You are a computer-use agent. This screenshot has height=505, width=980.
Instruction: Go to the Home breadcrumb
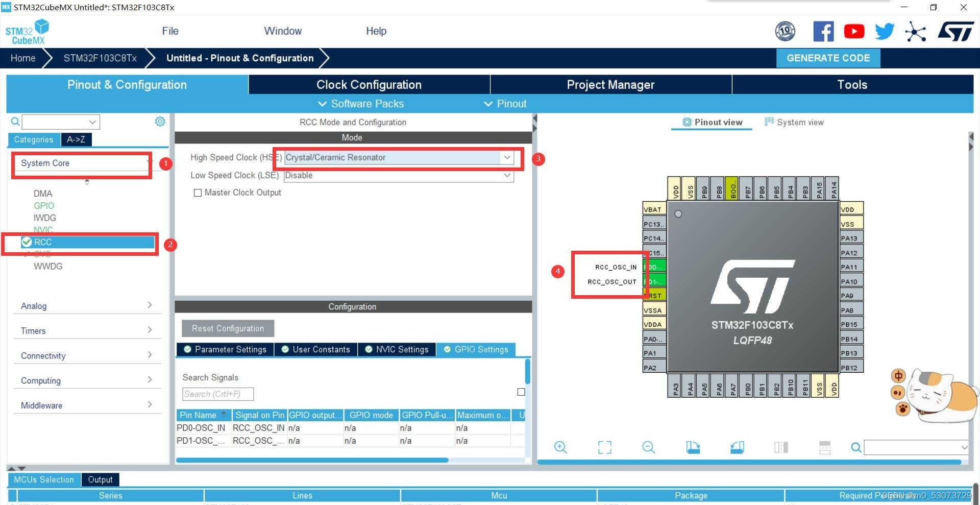[x=23, y=58]
